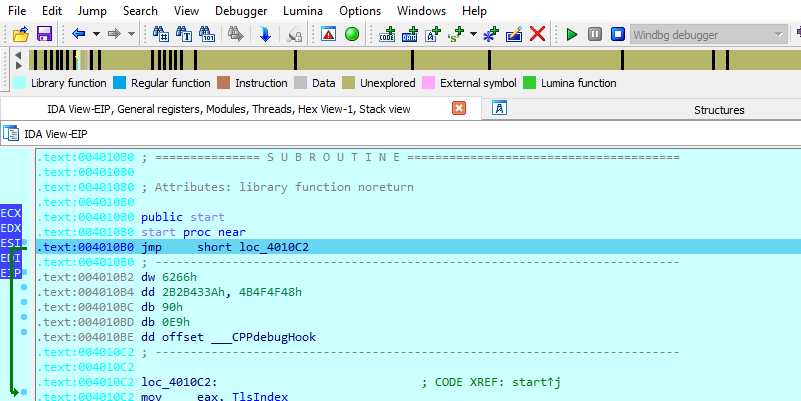Image resolution: width=801 pixels, height=401 pixels.
Task: Click the Regular function color swatch
Action: [120, 83]
